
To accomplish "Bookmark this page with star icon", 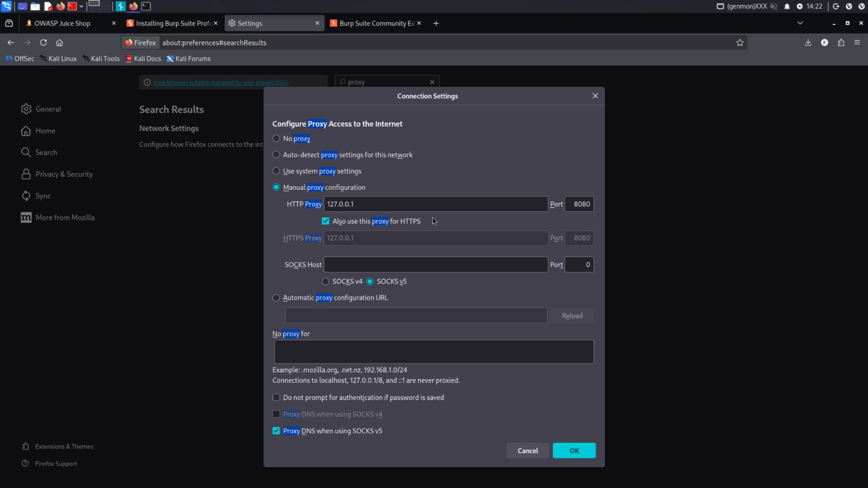I will click(740, 43).
